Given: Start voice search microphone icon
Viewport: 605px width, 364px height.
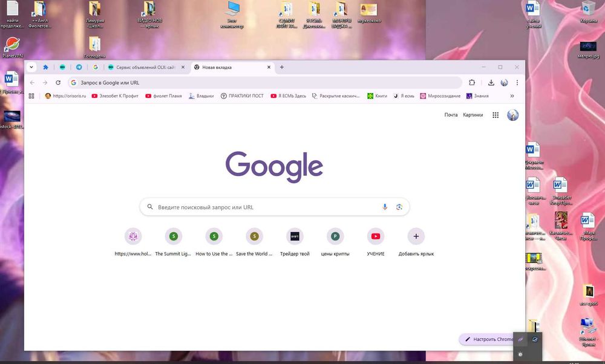Looking at the screenshot, I should tap(385, 207).
